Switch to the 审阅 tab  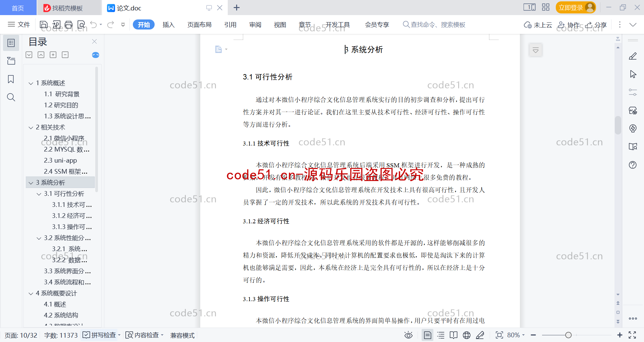click(255, 24)
